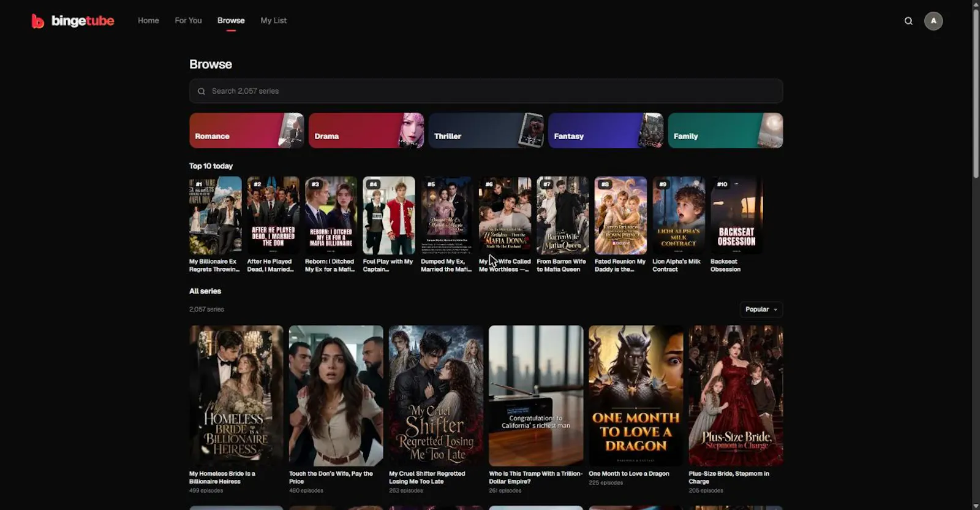
Task: Open #3 Reborn: I Ditched My Ex poster
Action: [x=331, y=215]
